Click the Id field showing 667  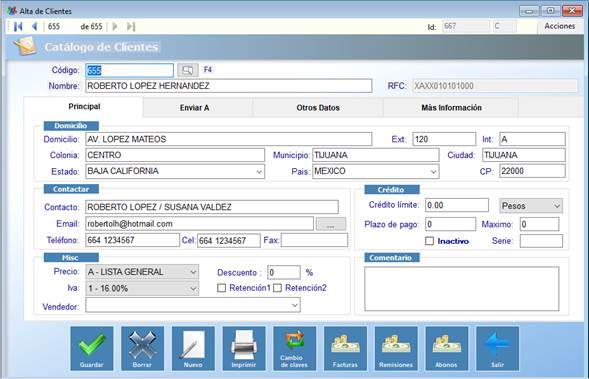(x=466, y=26)
